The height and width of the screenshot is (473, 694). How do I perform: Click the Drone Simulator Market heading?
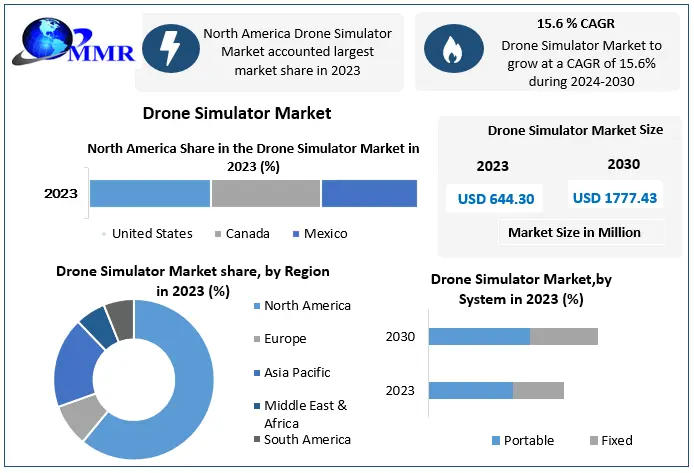pos(237,114)
